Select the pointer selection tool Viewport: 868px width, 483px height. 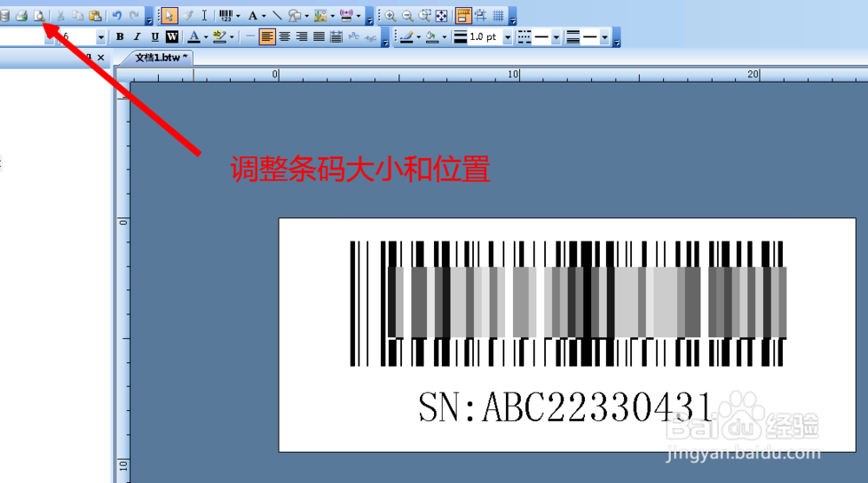coord(169,16)
